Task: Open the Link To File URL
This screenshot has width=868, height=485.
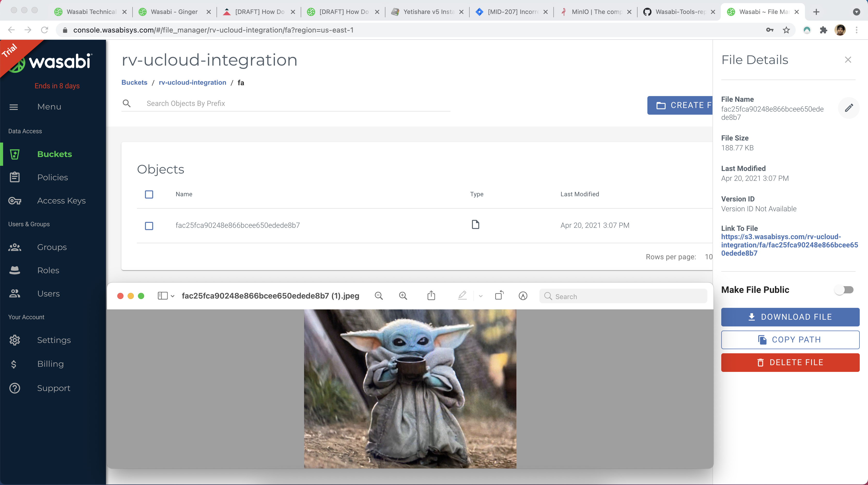Action: pos(789,245)
